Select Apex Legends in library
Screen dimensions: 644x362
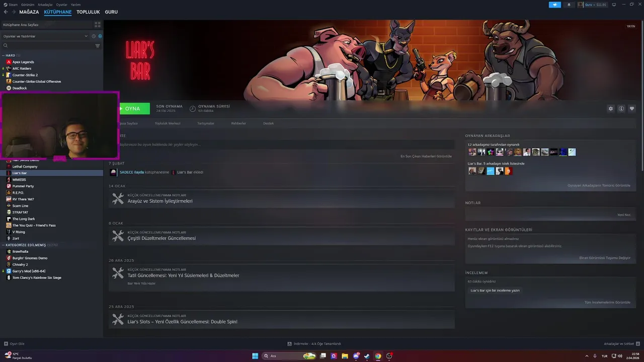tap(23, 62)
